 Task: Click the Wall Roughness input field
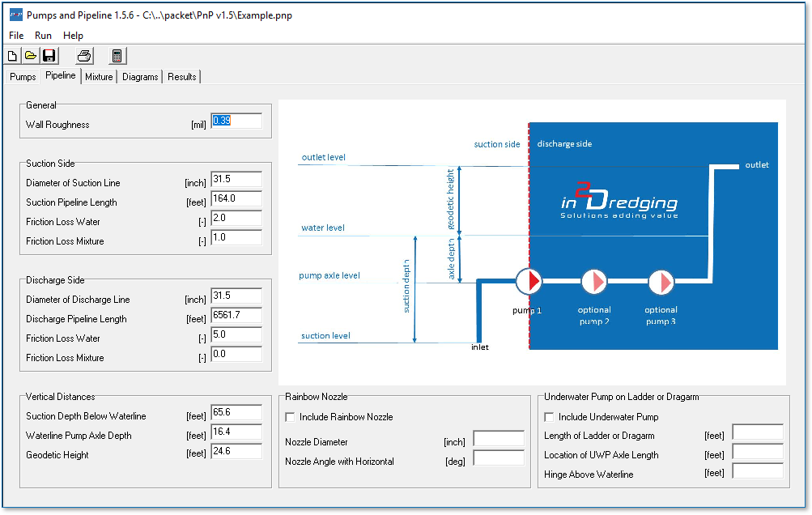click(236, 121)
